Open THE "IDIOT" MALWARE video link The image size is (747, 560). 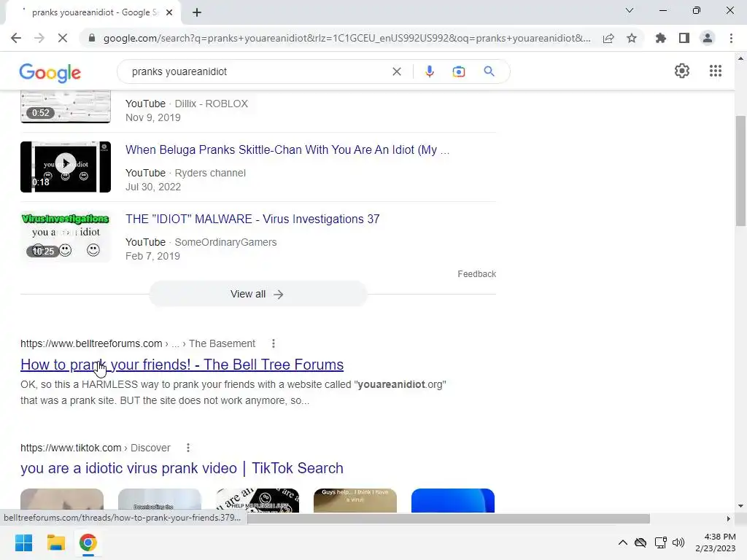point(252,219)
